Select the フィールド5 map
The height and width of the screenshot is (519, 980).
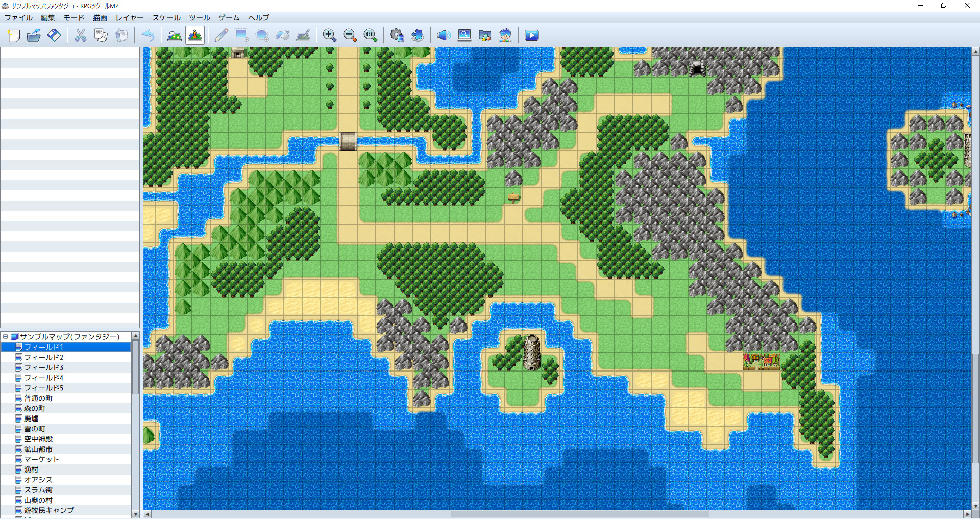tap(43, 388)
